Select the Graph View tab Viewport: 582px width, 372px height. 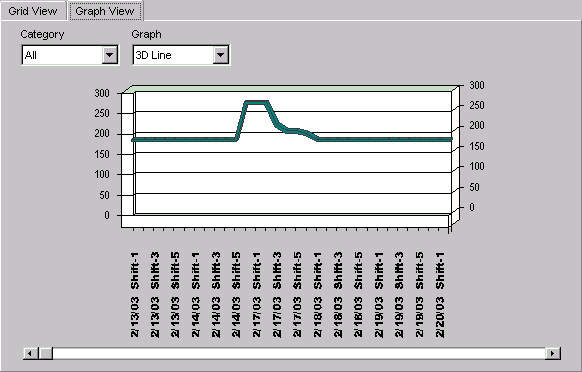click(105, 11)
